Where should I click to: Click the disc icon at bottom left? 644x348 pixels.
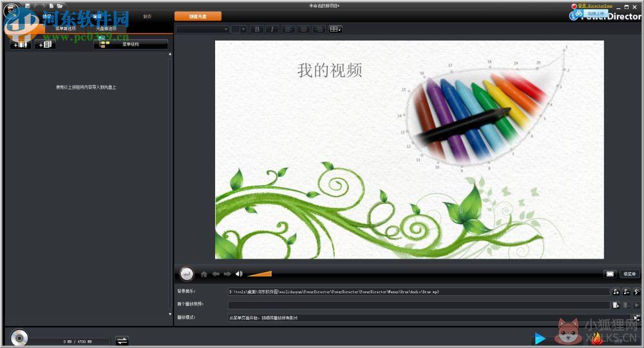19,338
